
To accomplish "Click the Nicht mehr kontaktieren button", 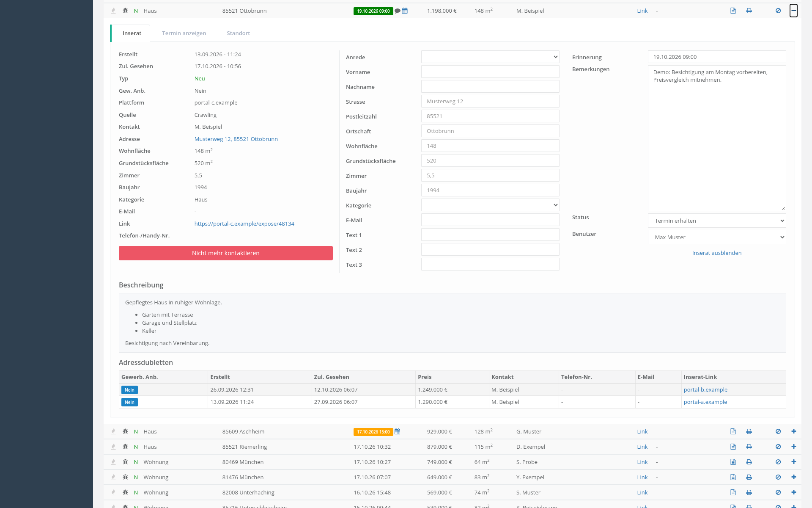I will (226, 253).
